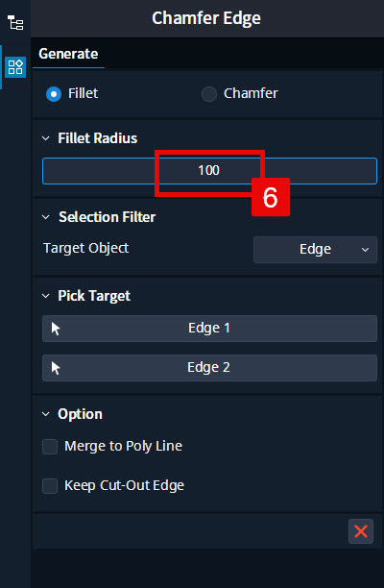Screen dimensions: 384x588
Task: Click the cursor pick icon for Edge 2
Action: pos(56,368)
